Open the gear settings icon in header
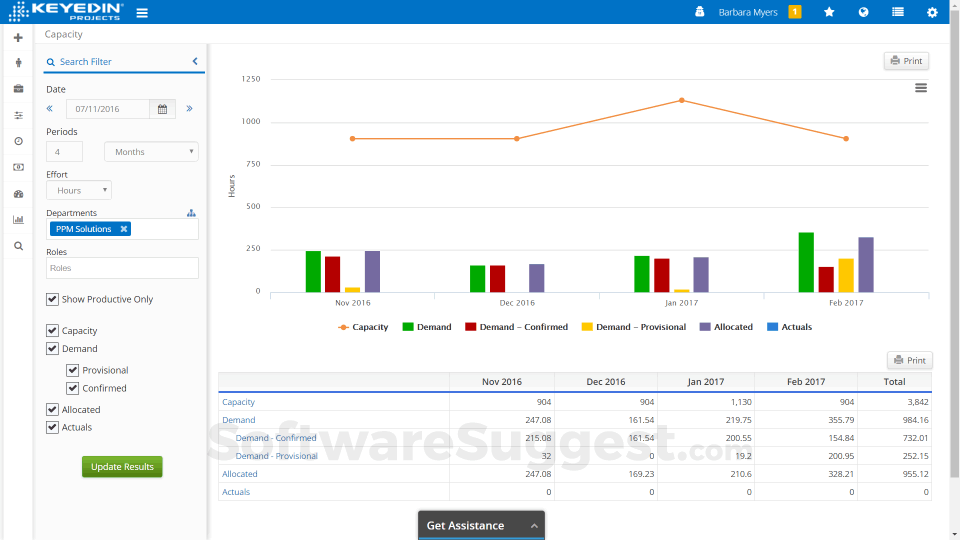The height and width of the screenshot is (540, 960). [x=932, y=12]
